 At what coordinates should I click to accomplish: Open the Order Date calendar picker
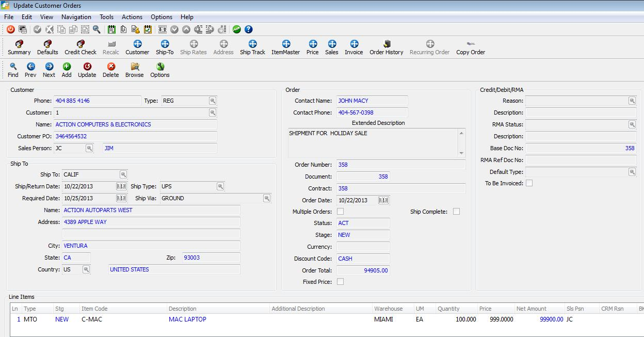[x=383, y=200]
